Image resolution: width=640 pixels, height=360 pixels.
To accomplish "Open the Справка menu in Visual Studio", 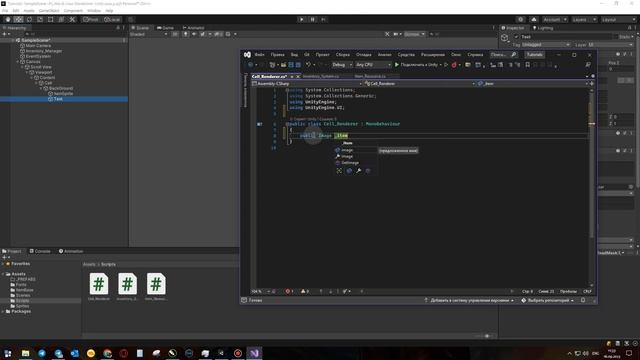I will (x=475, y=55).
